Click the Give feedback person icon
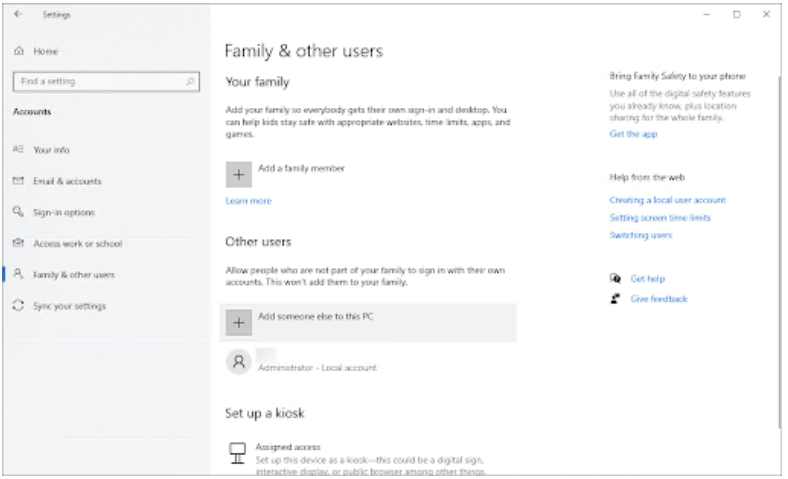Screen dimensions: 788x479 [x=616, y=299]
